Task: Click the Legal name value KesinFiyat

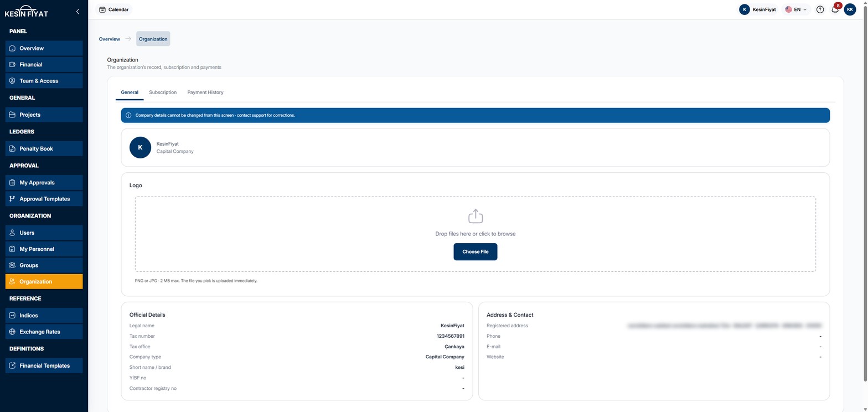Action: [x=452, y=326]
